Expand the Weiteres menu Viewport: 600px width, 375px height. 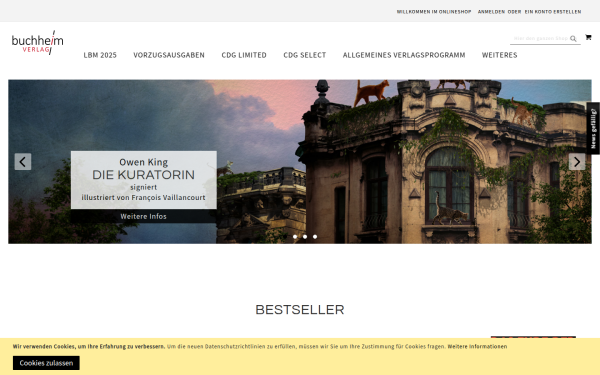[500, 55]
